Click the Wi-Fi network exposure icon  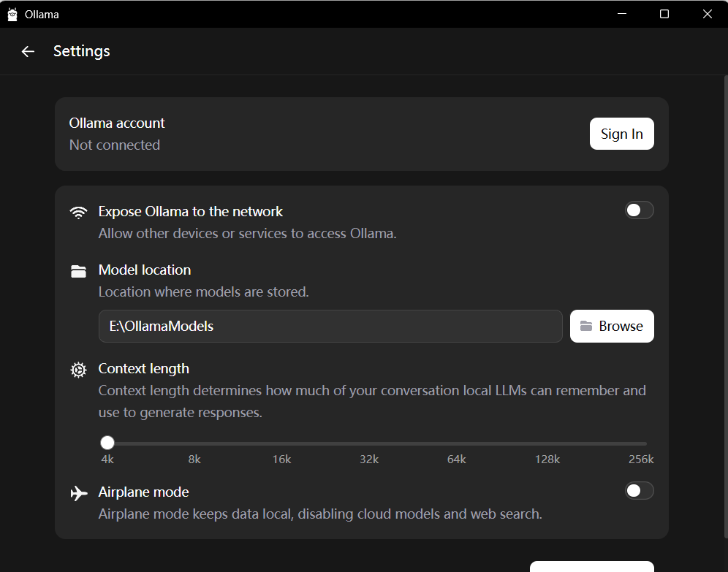78,212
